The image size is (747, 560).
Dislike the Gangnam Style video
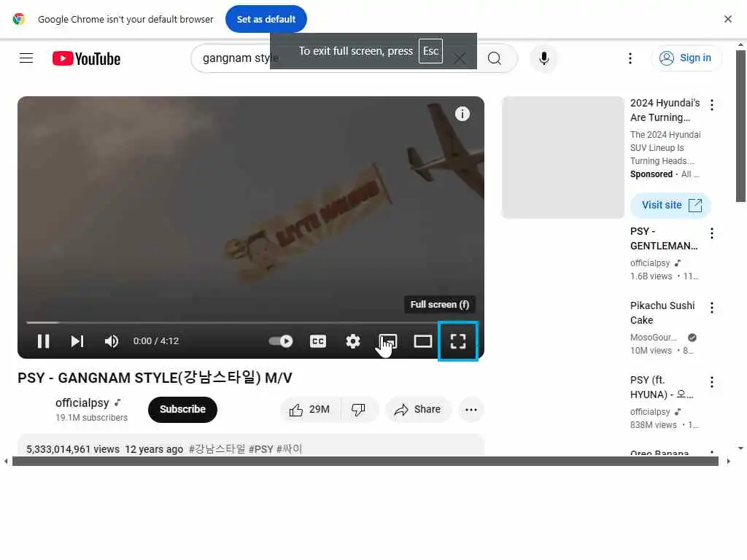[359, 410]
